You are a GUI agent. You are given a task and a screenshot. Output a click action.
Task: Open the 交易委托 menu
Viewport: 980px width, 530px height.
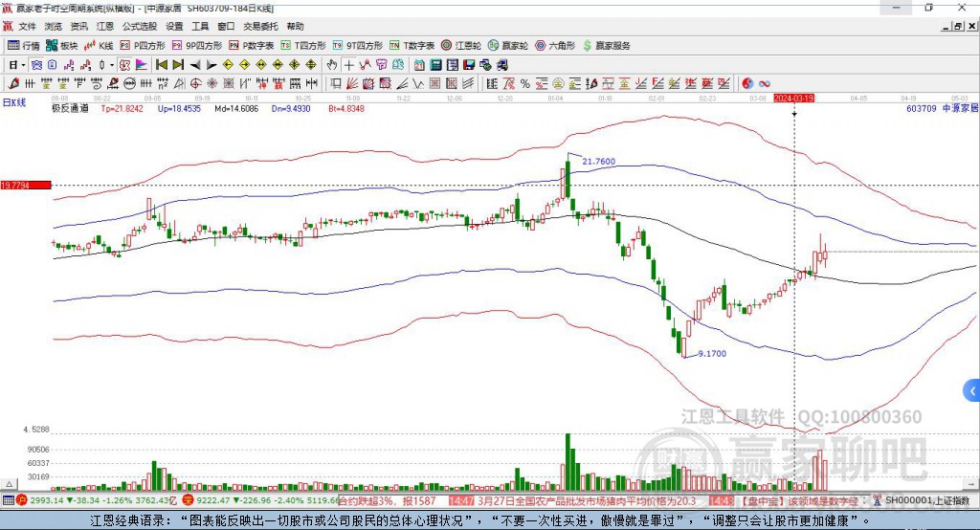pos(260,26)
